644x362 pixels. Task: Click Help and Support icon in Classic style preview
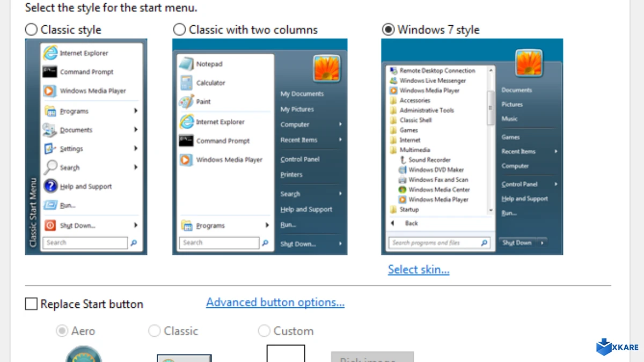tap(50, 186)
